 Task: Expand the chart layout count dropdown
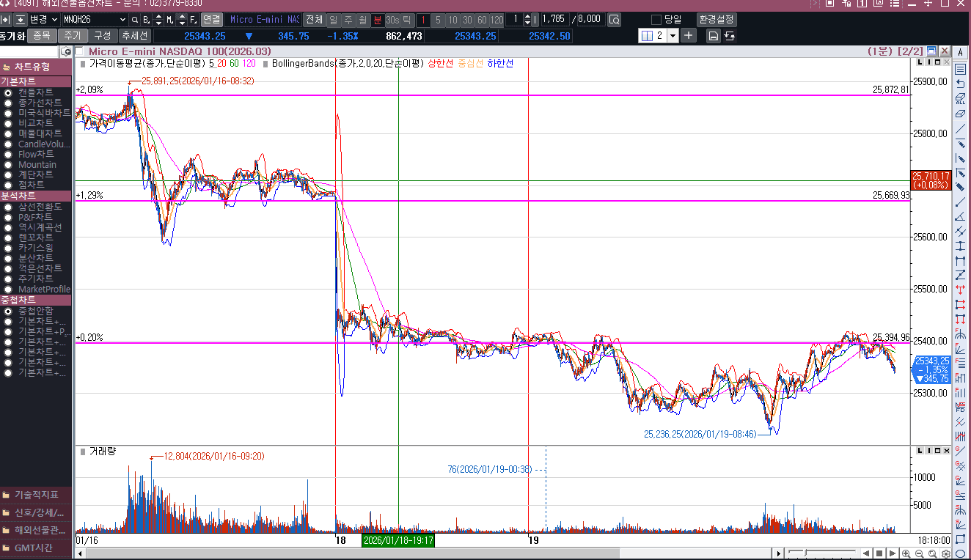(x=673, y=35)
